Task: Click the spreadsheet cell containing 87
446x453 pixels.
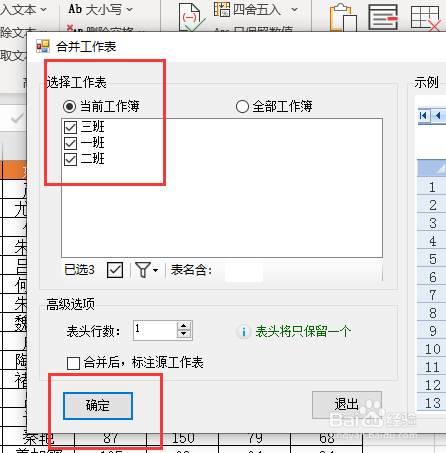Action: [x=110, y=438]
